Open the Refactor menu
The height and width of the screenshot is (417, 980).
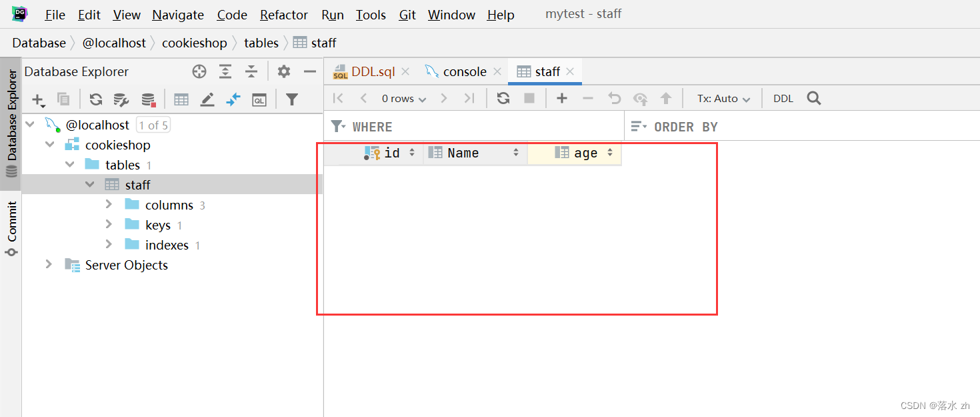click(284, 15)
